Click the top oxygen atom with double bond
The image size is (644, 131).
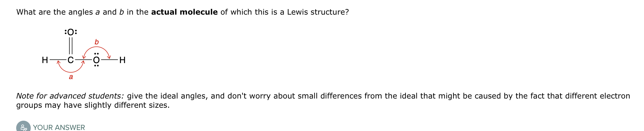pyautogui.click(x=71, y=32)
